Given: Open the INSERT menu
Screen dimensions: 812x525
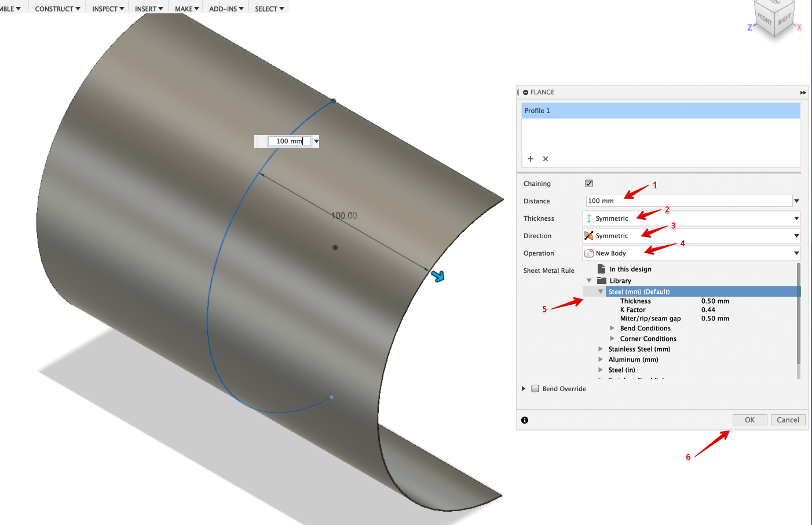Looking at the screenshot, I should (149, 9).
